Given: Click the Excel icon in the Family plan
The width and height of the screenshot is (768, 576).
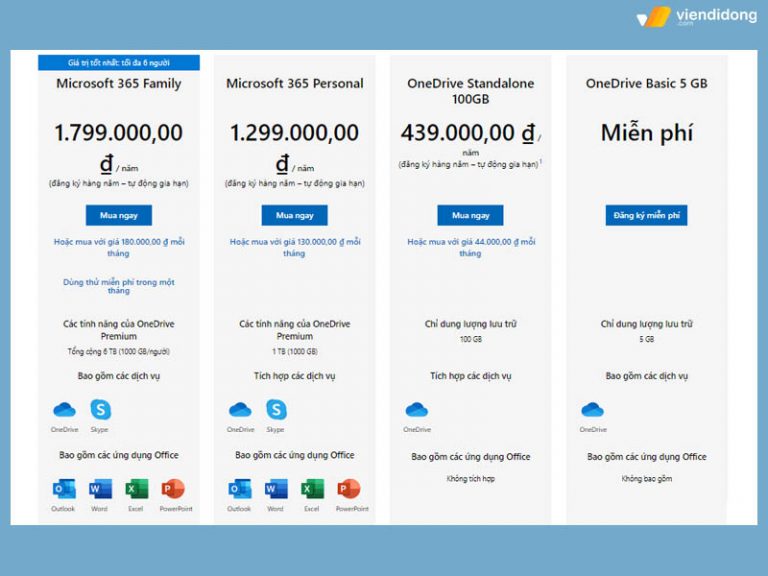Looking at the screenshot, I should click(137, 489).
